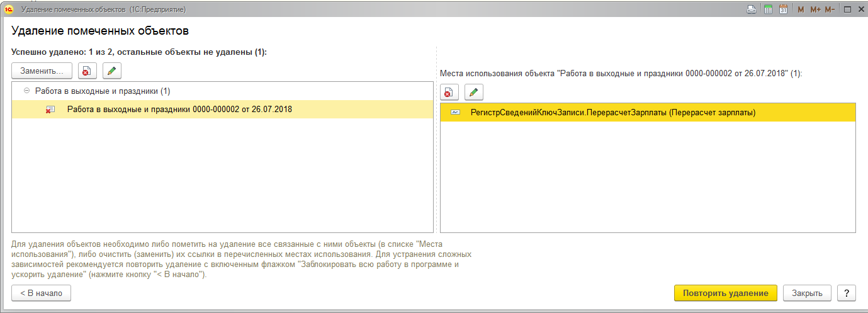
Task: Click pencil edit icon above usage locations list
Action: pos(473,93)
